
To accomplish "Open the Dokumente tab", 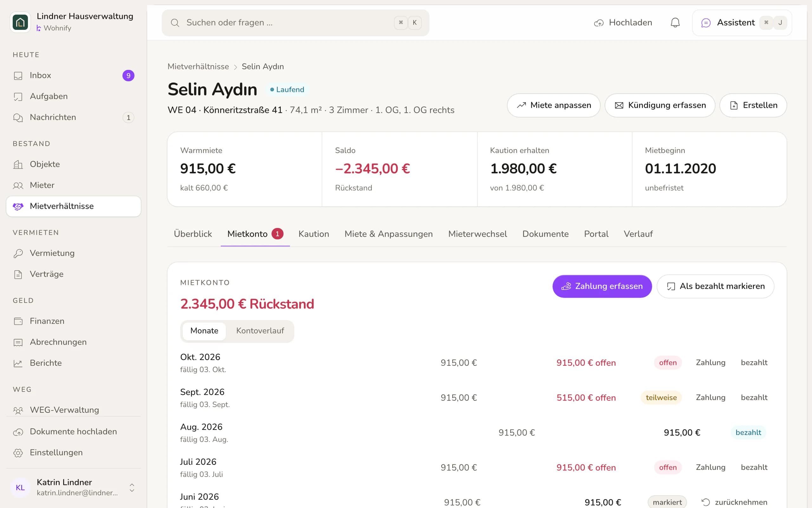I will pos(545,234).
